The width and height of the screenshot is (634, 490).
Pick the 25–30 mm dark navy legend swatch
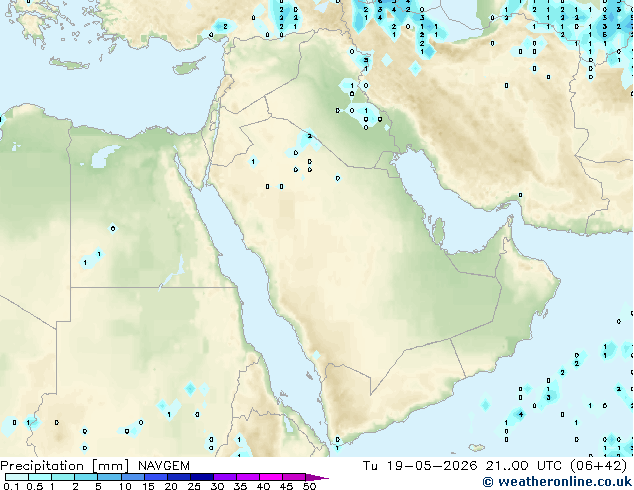tap(201, 477)
